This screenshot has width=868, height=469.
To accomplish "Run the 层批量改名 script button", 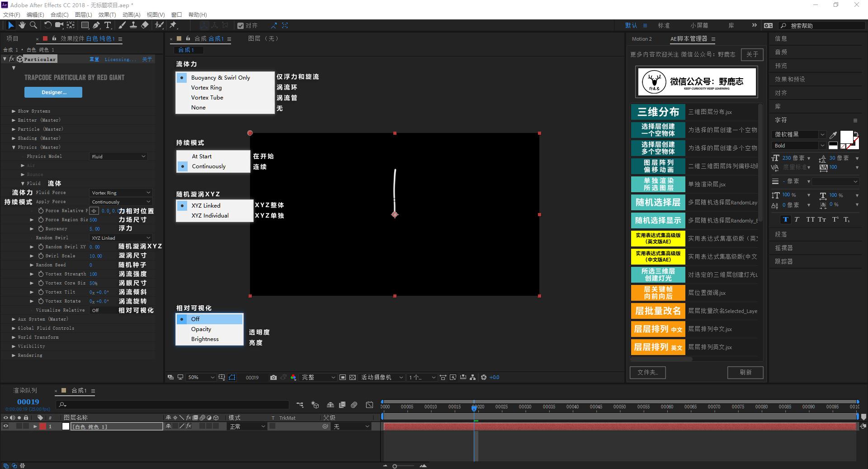I will [x=658, y=311].
